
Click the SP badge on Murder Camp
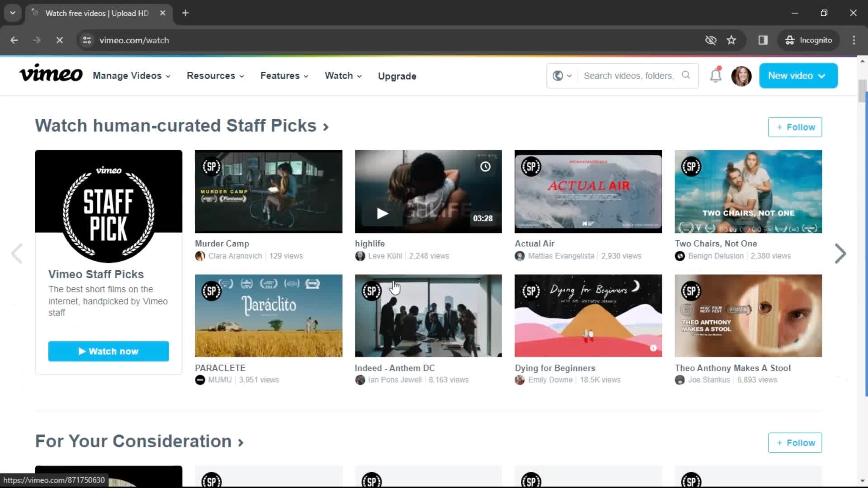pyautogui.click(x=211, y=167)
